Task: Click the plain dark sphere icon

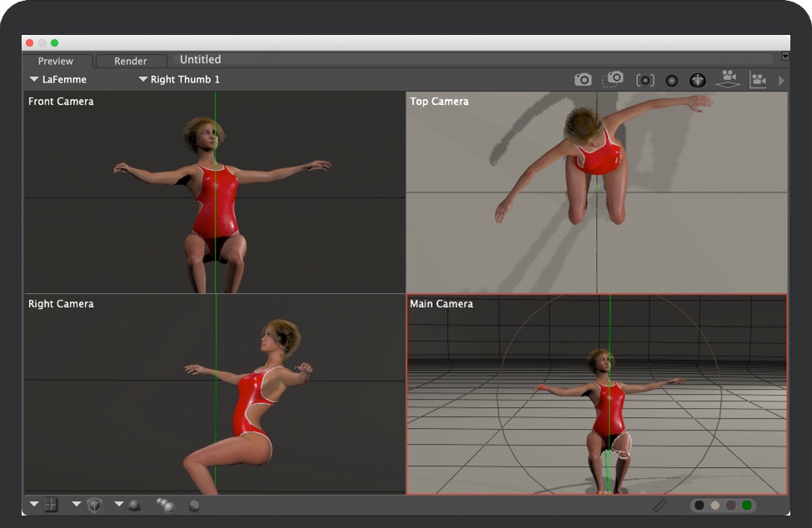Action: pos(671,81)
